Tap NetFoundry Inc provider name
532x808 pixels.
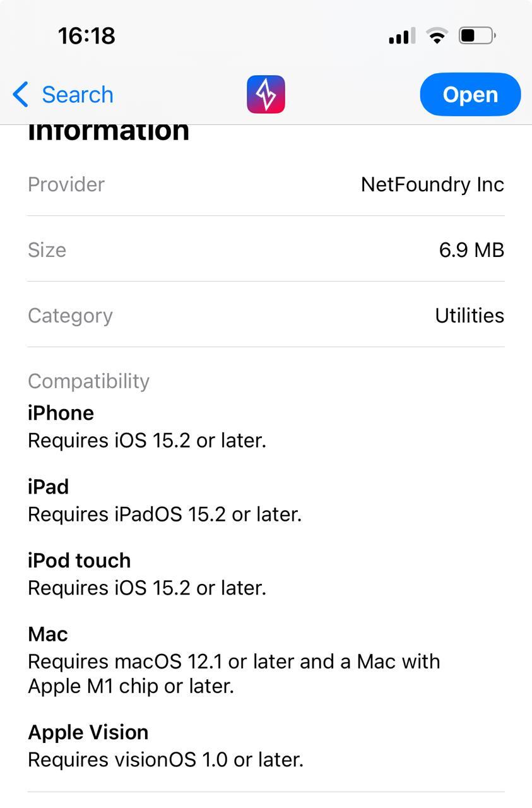432,184
